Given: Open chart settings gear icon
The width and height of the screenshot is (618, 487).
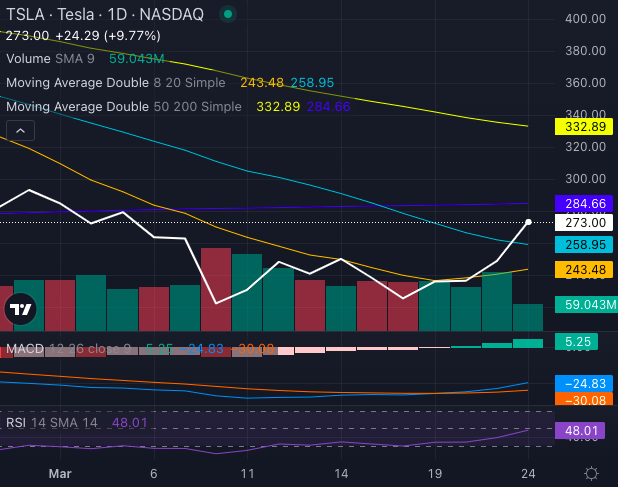Looking at the screenshot, I should 591,473.
